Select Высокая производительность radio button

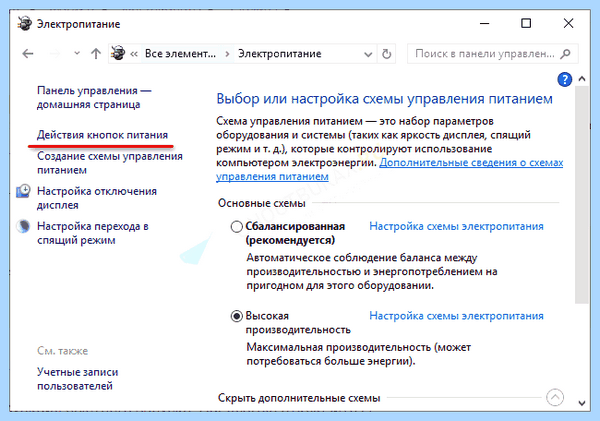pyautogui.click(x=237, y=316)
